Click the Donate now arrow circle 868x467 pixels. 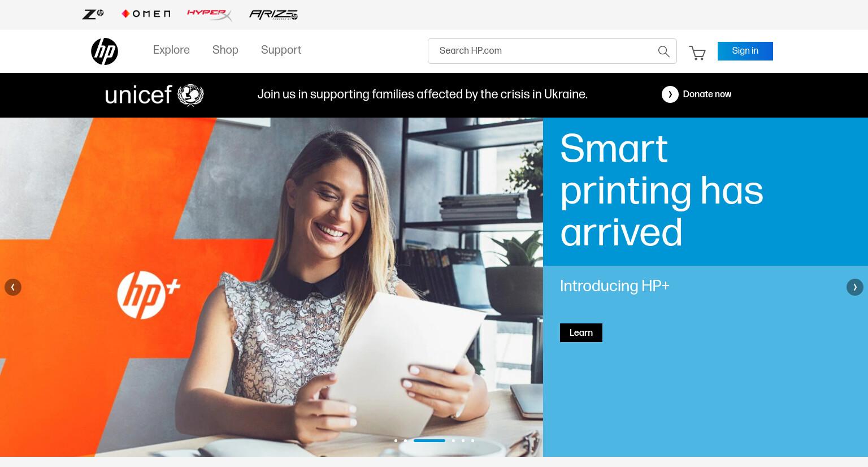click(x=670, y=94)
